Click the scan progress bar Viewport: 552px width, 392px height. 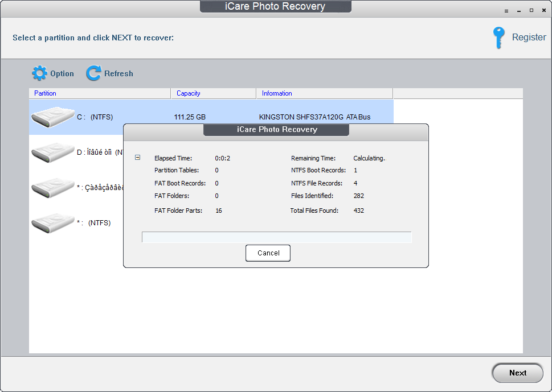coord(277,237)
